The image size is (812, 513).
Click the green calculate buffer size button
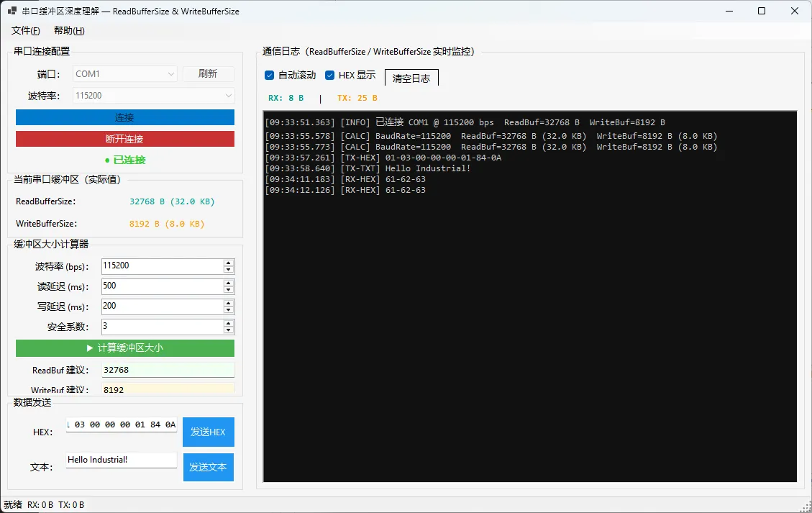(125, 348)
